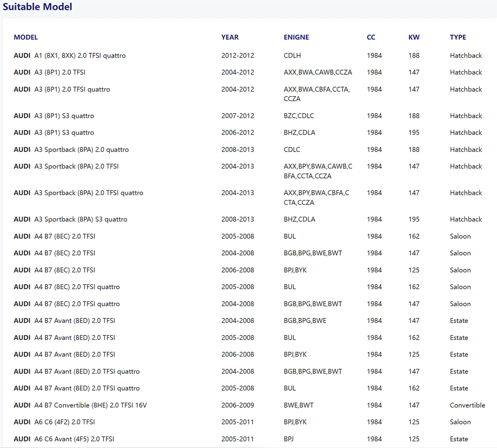Screen dimensions: 497x448
Task: Click KW value 188 in A1 row
Action: (414, 56)
